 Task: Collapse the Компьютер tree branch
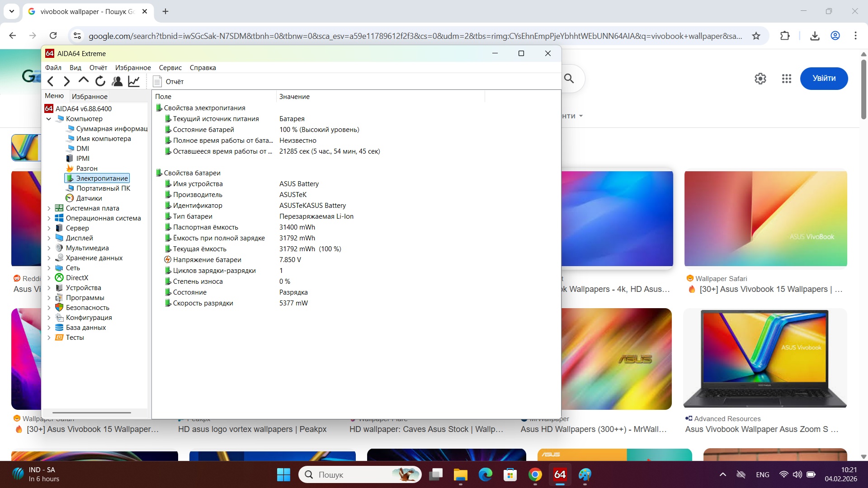tap(49, 119)
